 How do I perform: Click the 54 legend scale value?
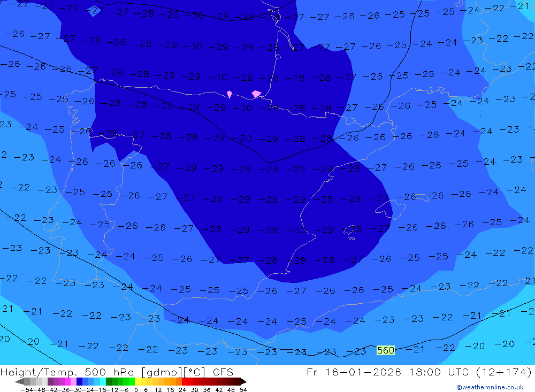(x=243, y=390)
